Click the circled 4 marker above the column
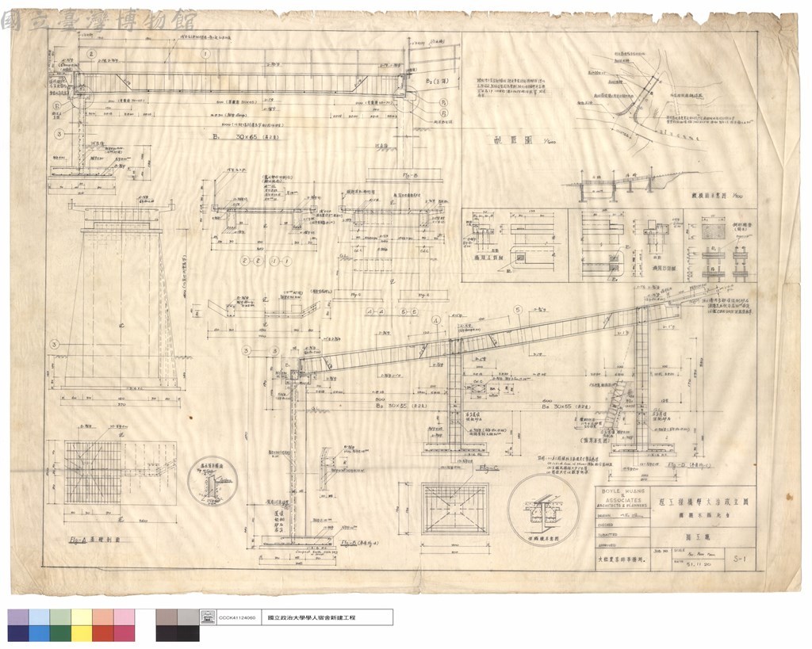 (435, 320)
